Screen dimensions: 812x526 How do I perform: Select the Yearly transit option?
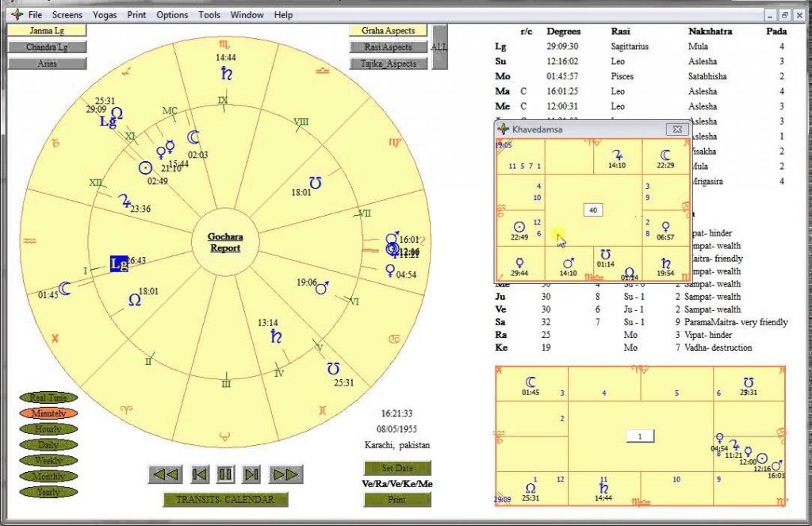46,492
